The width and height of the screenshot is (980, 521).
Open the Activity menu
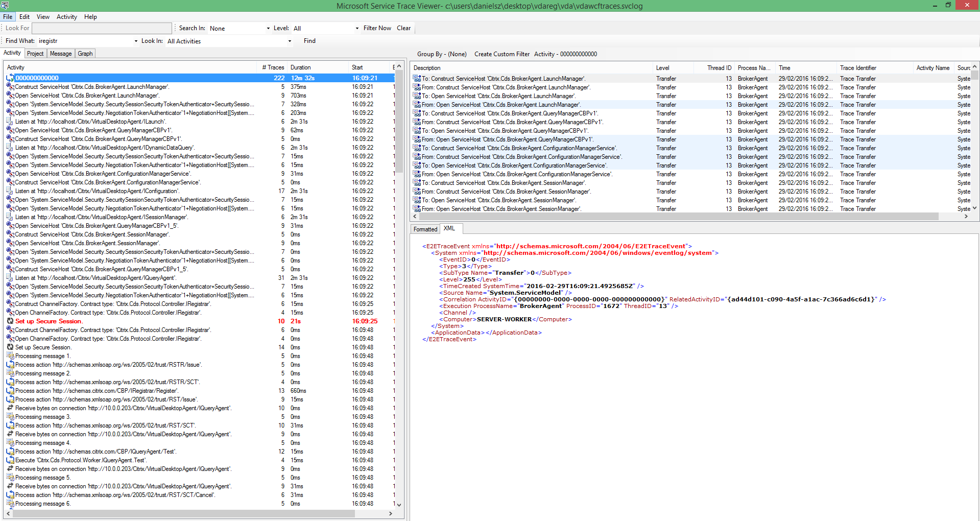66,17
